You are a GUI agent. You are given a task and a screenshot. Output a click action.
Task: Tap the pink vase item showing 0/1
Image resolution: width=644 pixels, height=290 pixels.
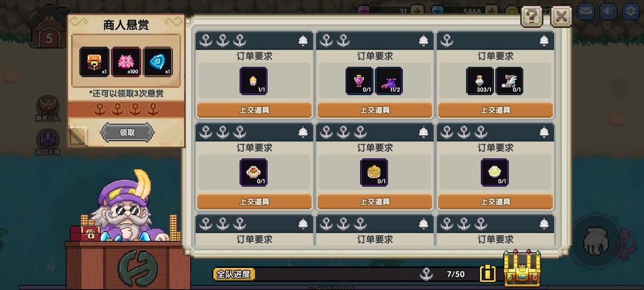359,81
